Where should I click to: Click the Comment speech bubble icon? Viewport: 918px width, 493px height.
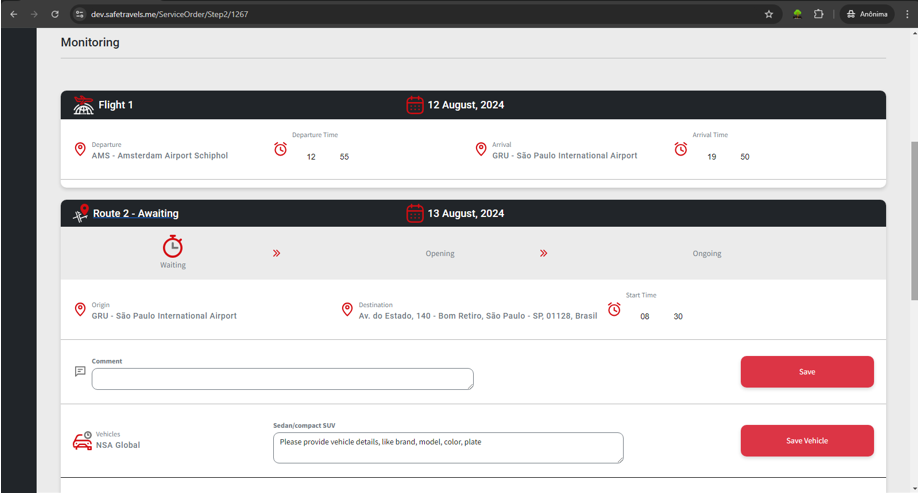80,371
